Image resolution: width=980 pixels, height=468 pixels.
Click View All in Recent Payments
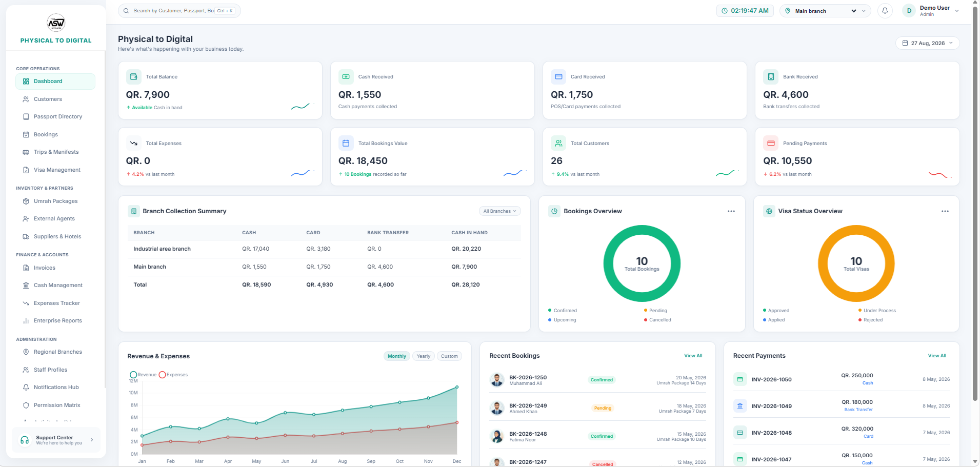tap(937, 356)
